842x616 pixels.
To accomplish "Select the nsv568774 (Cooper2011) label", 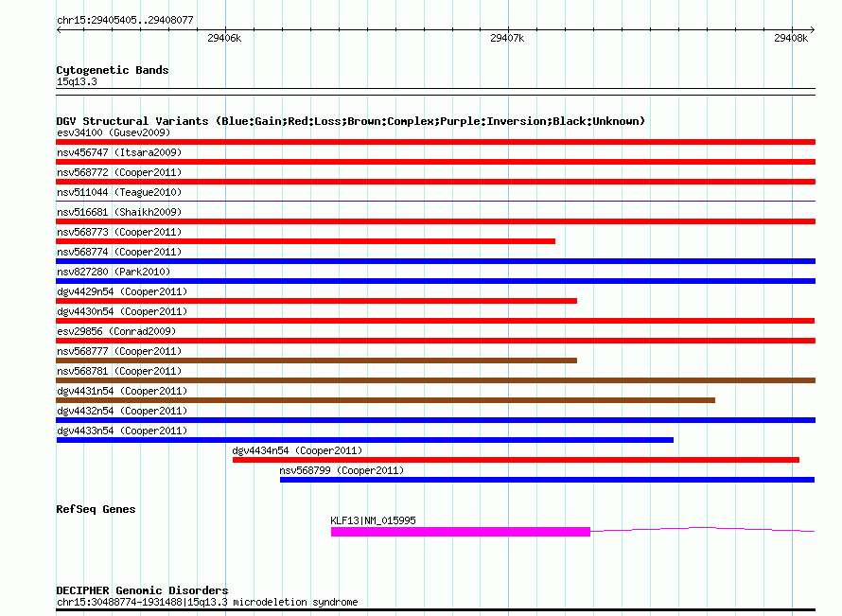I will tap(119, 252).
